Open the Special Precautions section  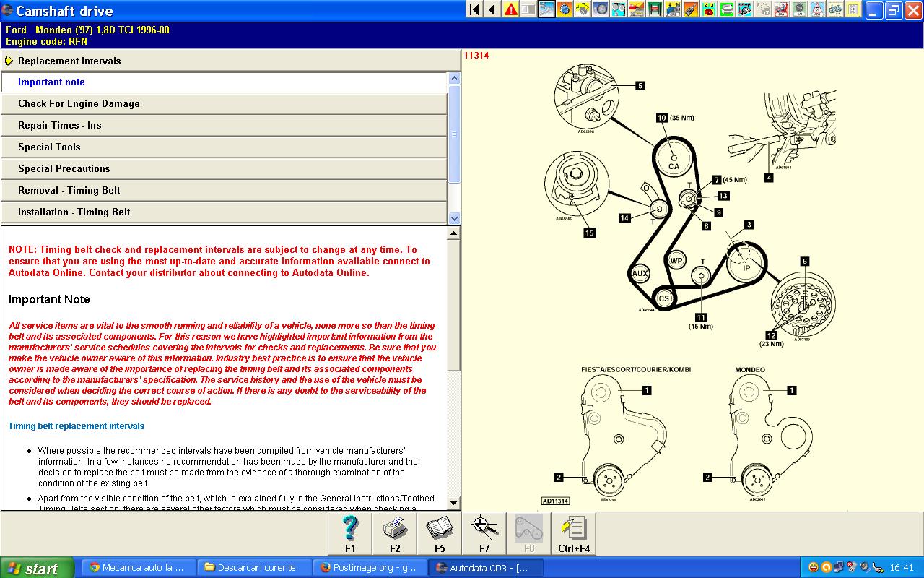click(64, 168)
